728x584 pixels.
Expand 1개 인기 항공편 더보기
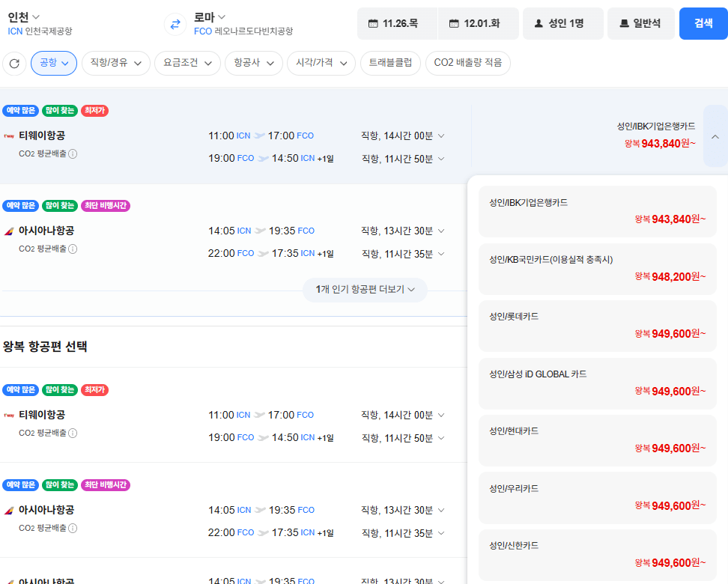(365, 290)
